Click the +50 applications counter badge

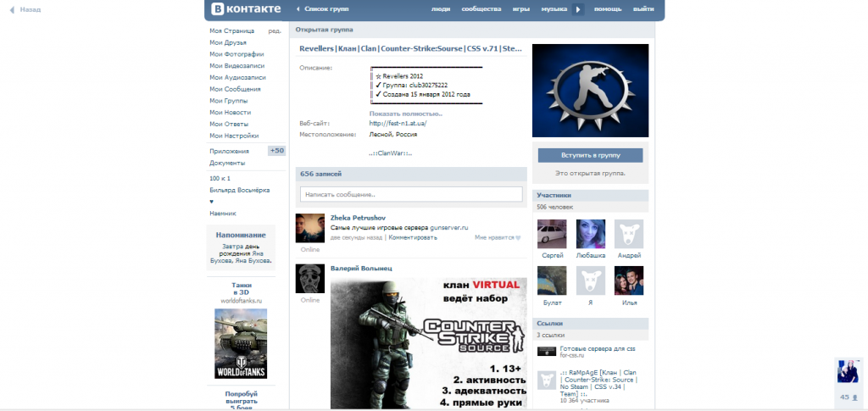[x=276, y=151]
